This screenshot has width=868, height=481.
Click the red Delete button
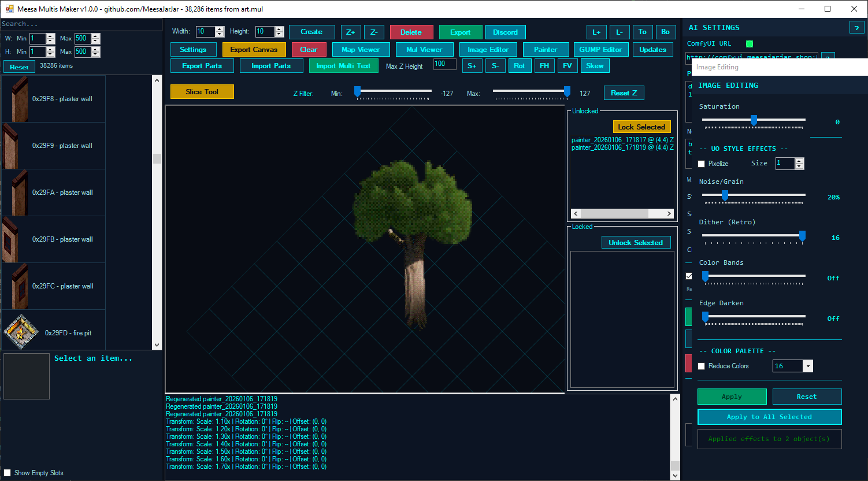tap(411, 32)
